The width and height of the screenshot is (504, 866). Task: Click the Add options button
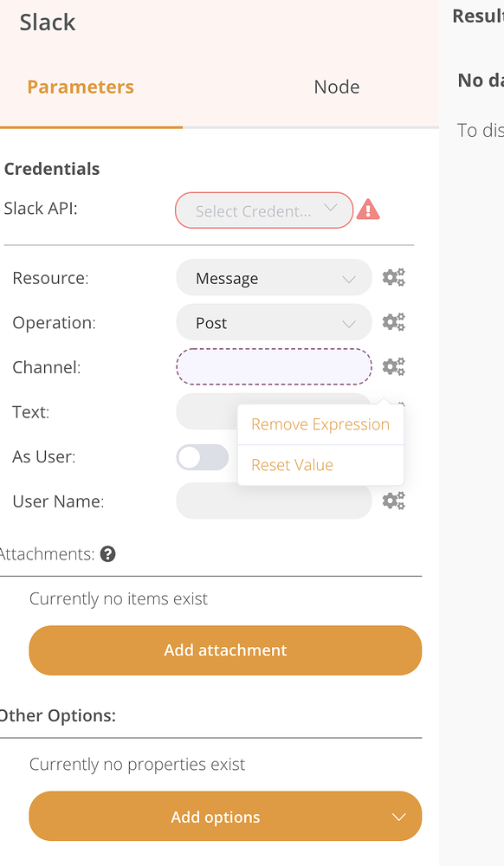click(215, 817)
